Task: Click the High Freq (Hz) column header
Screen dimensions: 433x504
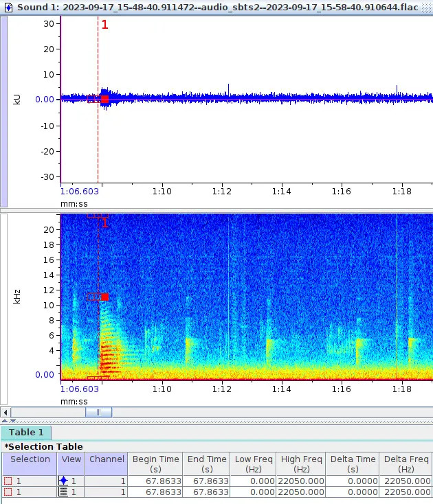Action: pyautogui.click(x=301, y=464)
